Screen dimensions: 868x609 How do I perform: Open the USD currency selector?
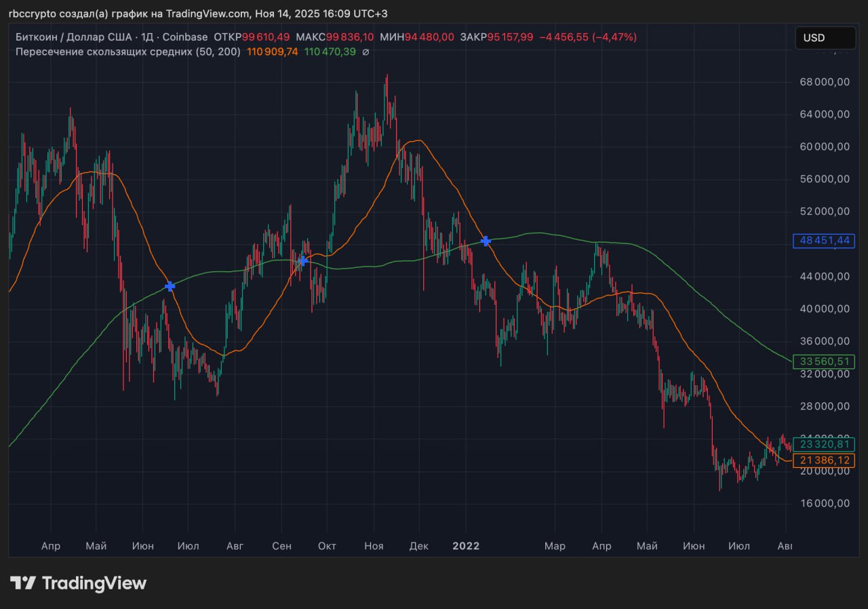pos(825,38)
